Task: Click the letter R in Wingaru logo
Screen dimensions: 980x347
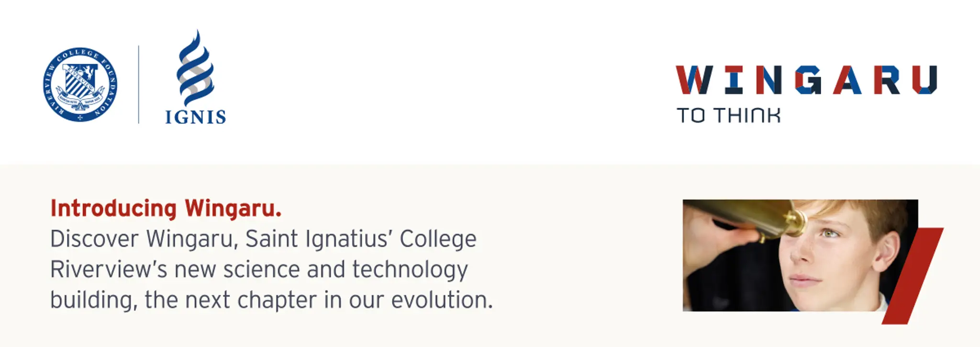Action: coord(887,80)
